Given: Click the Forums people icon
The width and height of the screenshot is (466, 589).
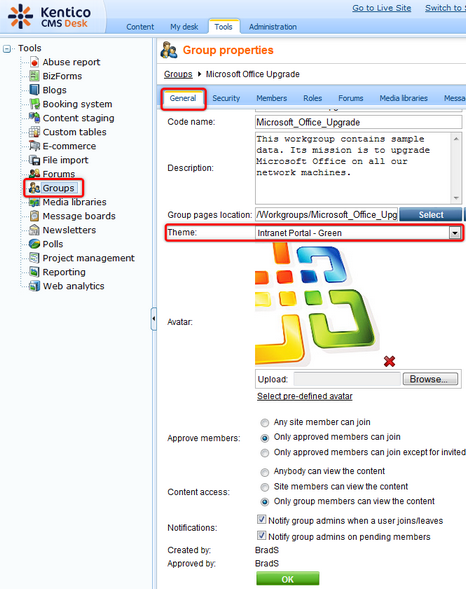Looking at the screenshot, I should (x=34, y=174).
